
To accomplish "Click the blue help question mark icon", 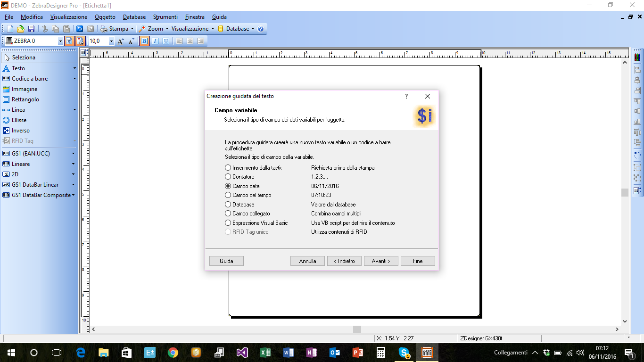I will (x=261, y=29).
